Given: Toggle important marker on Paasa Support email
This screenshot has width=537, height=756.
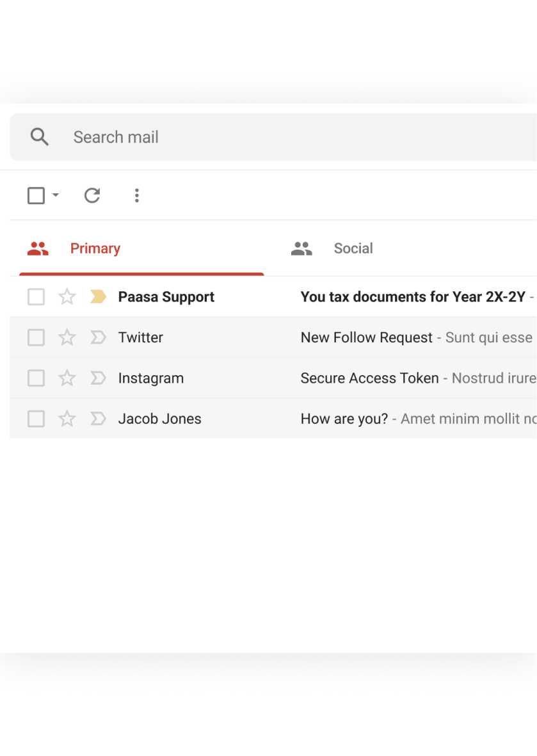Looking at the screenshot, I should [98, 296].
